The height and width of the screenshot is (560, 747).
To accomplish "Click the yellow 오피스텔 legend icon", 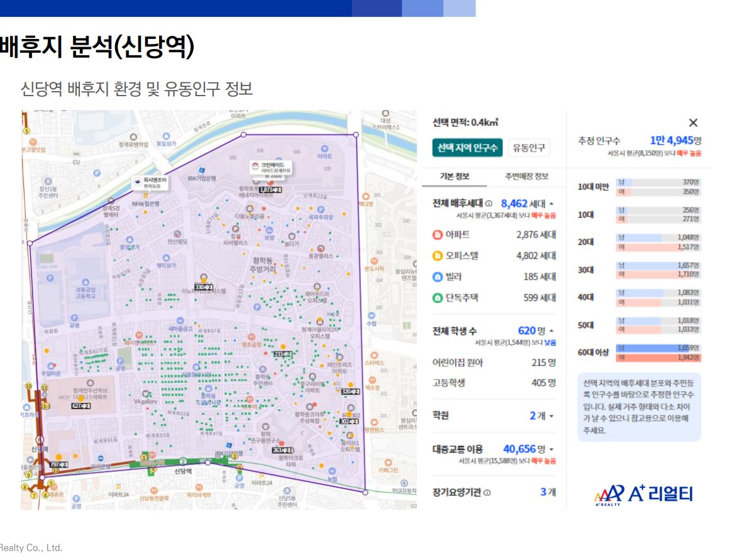I will tap(438, 256).
